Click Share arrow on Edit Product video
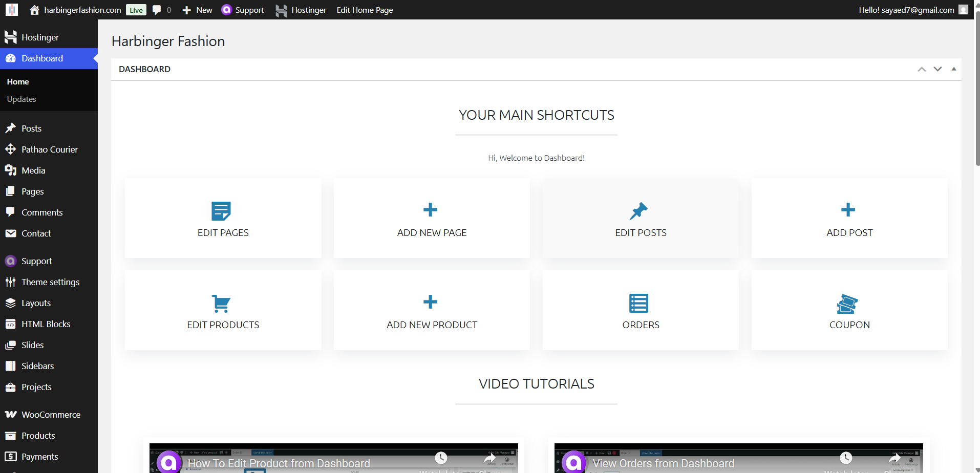The height and width of the screenshot is (473, 980). pos(489,458)
